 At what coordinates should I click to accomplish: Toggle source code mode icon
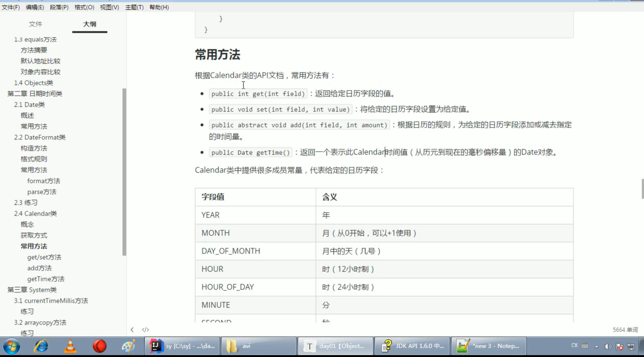tap(145, 330)
